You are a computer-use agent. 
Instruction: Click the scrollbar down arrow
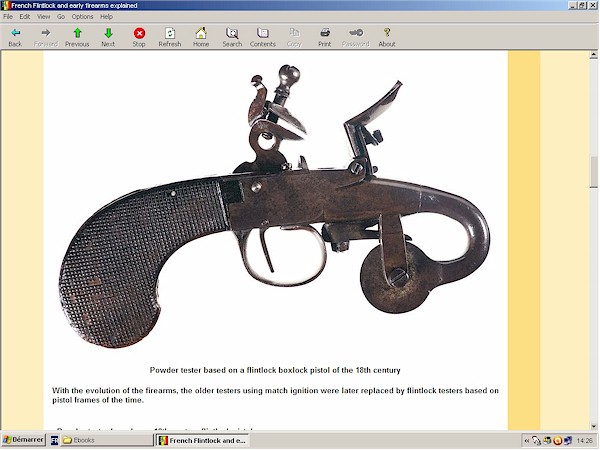point(593,426)
